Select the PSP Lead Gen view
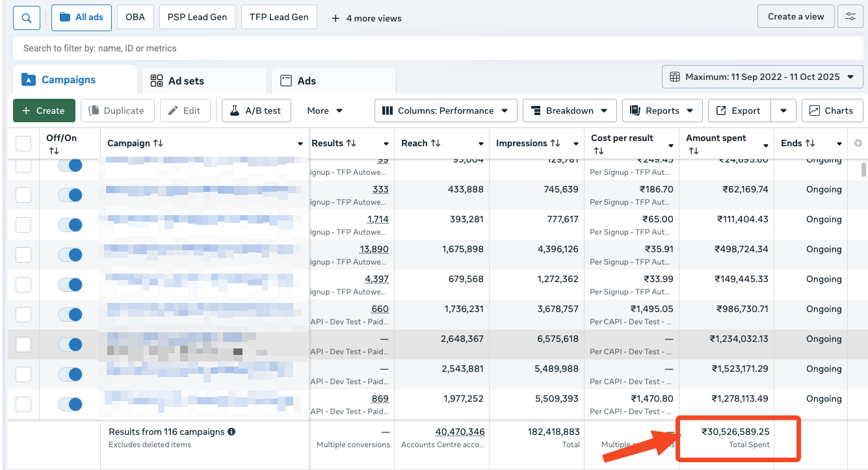This screenshot has width=868, height=470. (197, 17)
